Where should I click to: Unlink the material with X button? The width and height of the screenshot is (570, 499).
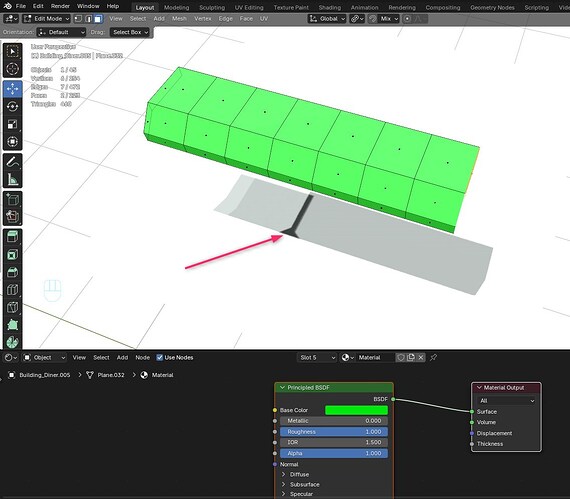[421, 358]
